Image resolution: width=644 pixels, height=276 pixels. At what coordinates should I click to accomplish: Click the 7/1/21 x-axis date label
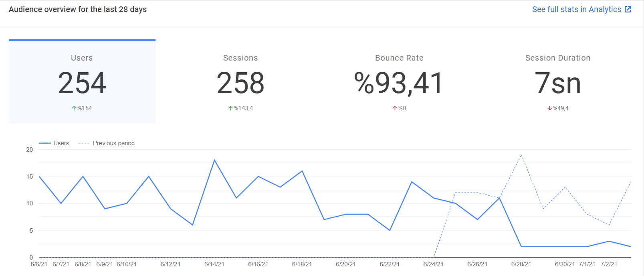point(587,264)
